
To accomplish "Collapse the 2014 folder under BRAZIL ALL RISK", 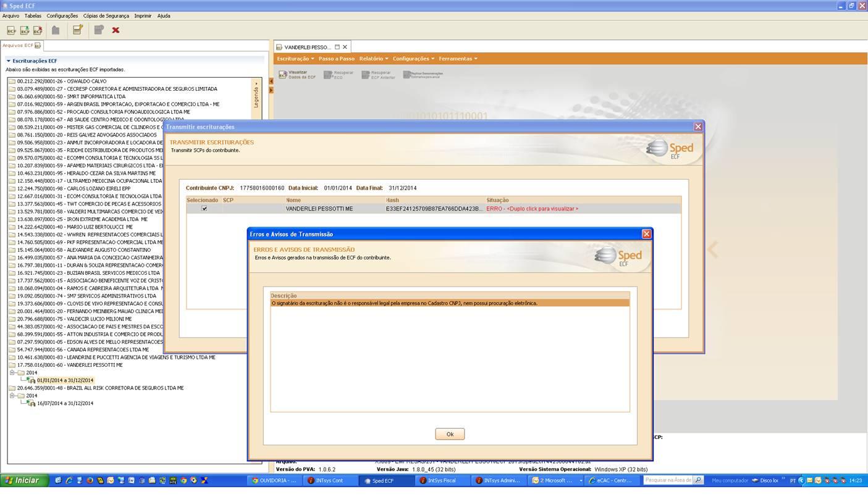I will coord(12,396).
